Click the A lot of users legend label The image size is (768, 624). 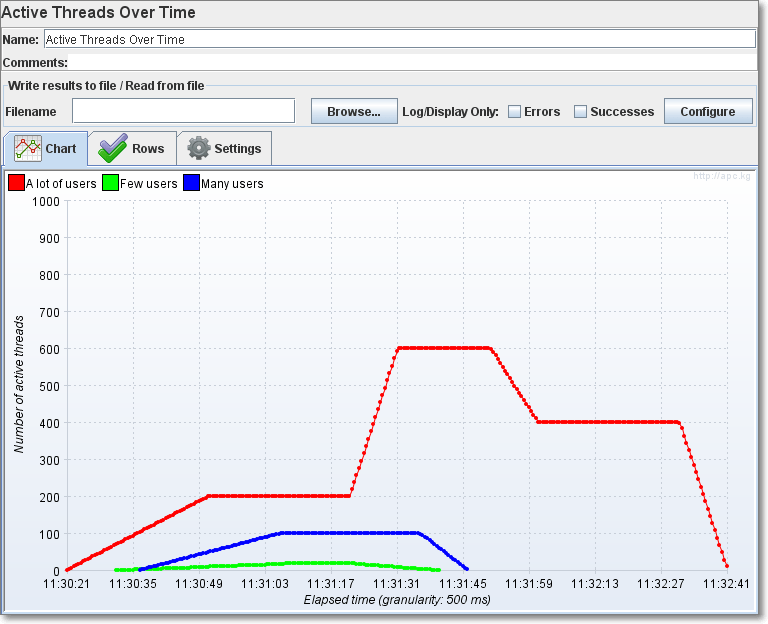point(61,184)
